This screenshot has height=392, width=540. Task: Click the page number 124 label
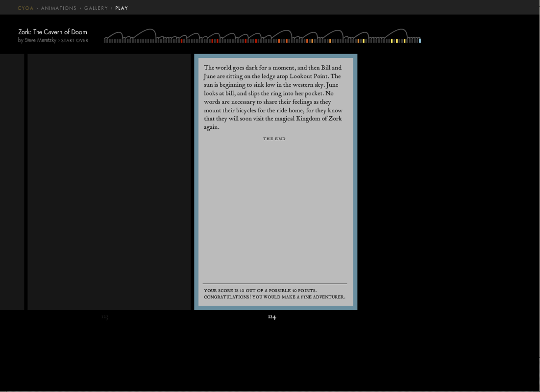tap(272, 317)
